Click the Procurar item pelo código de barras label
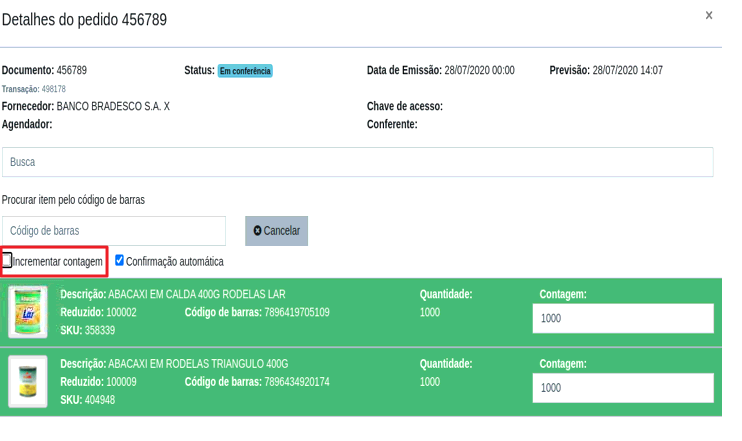742x441 pixels. 73,200
